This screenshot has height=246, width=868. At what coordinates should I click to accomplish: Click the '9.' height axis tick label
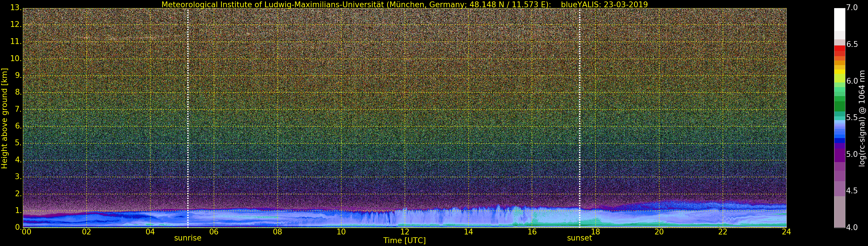click(x=18, y=76)
